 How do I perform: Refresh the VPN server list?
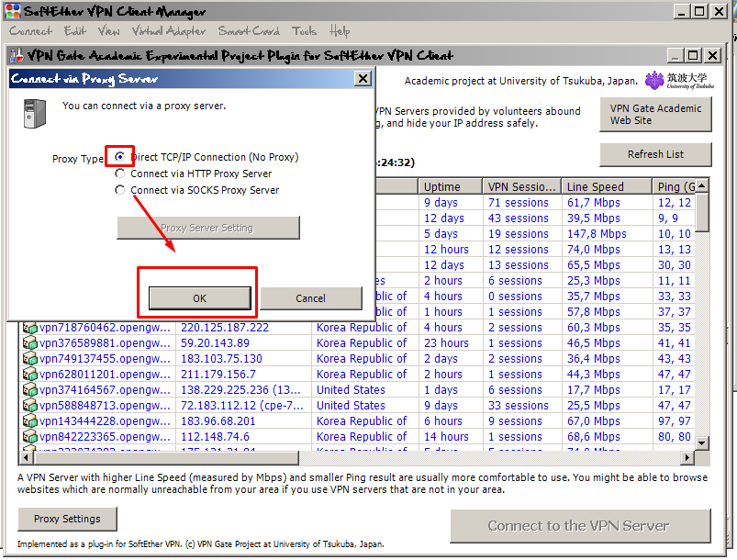(655, 154)
